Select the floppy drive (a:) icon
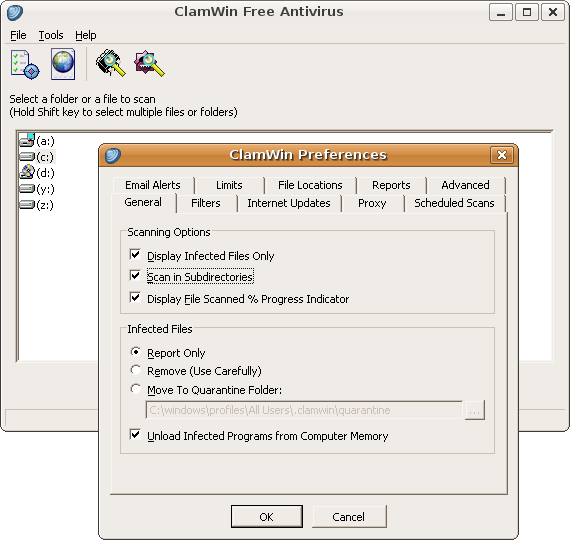 point(27,140)
